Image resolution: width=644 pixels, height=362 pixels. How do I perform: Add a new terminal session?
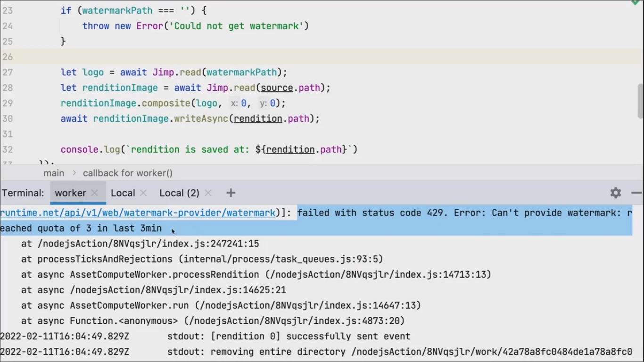231,193
